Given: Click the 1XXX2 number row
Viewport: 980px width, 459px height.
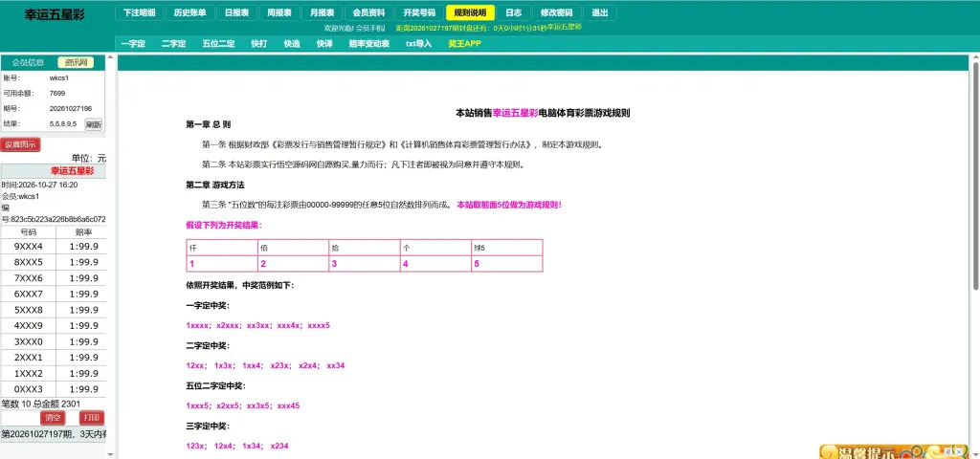Looking at the screenshot, I should tap(54, 374).
